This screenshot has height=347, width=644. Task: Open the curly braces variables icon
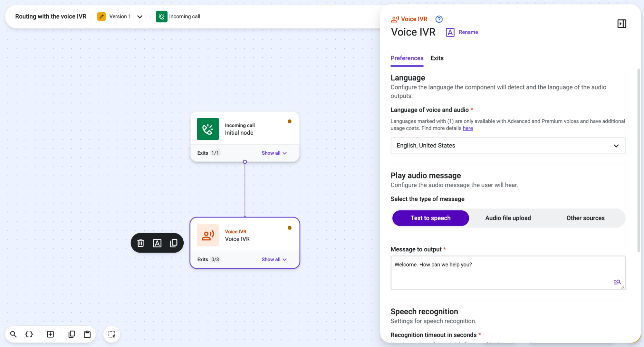click(x=29, y=334)
